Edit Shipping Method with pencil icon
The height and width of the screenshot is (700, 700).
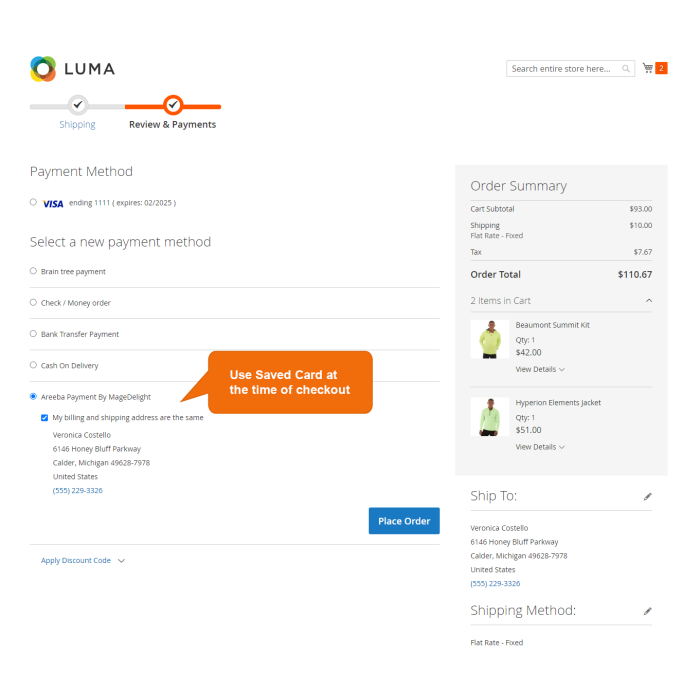[647, 611]
